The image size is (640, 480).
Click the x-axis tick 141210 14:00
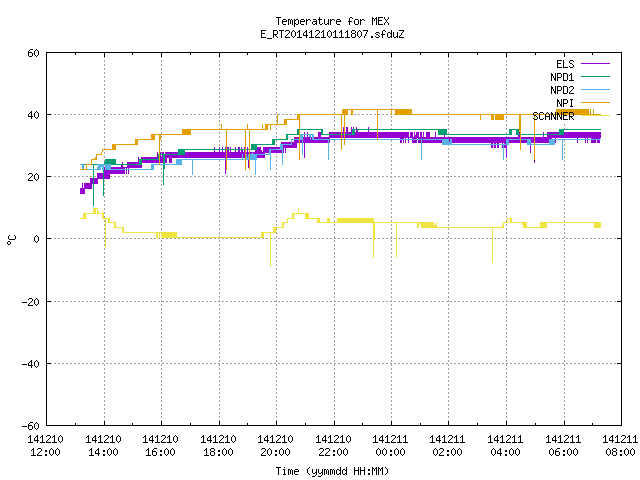click(103, 445)
